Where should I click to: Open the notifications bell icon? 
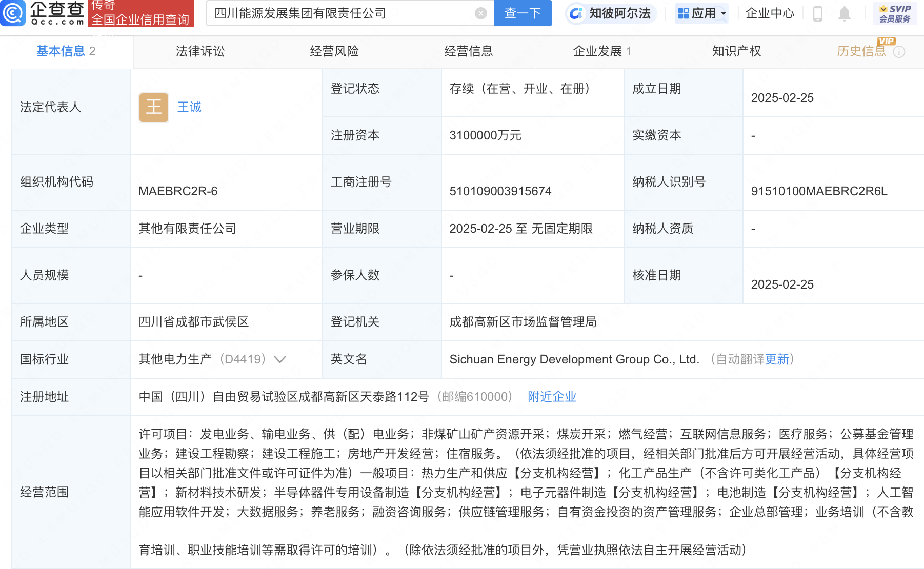tap(844, 14)
